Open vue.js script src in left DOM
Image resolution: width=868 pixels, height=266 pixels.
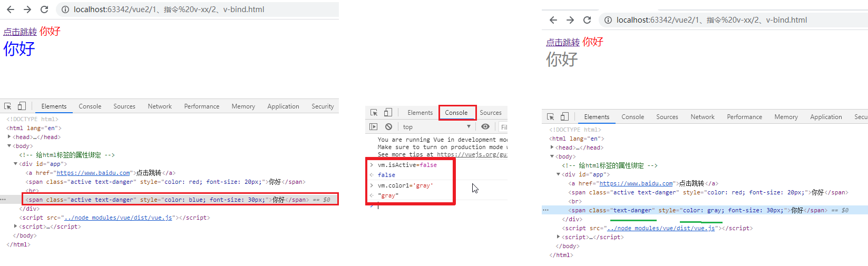coord(118,218)
